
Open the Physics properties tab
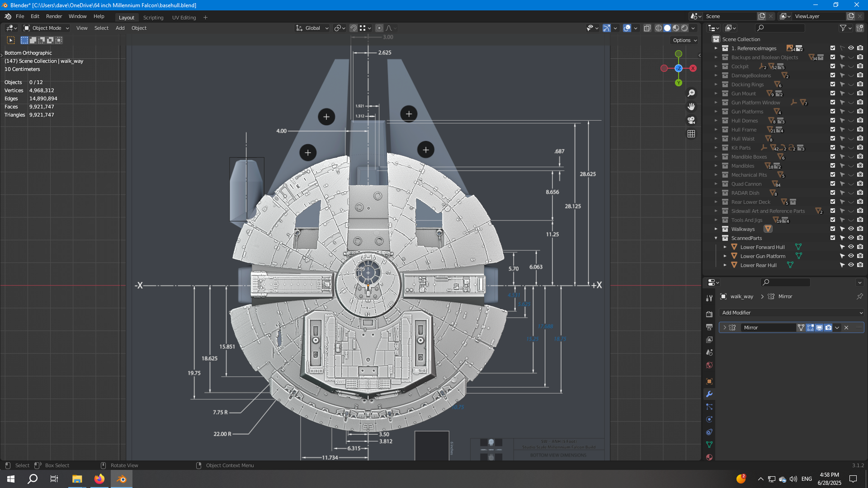(x=709, y=419)
